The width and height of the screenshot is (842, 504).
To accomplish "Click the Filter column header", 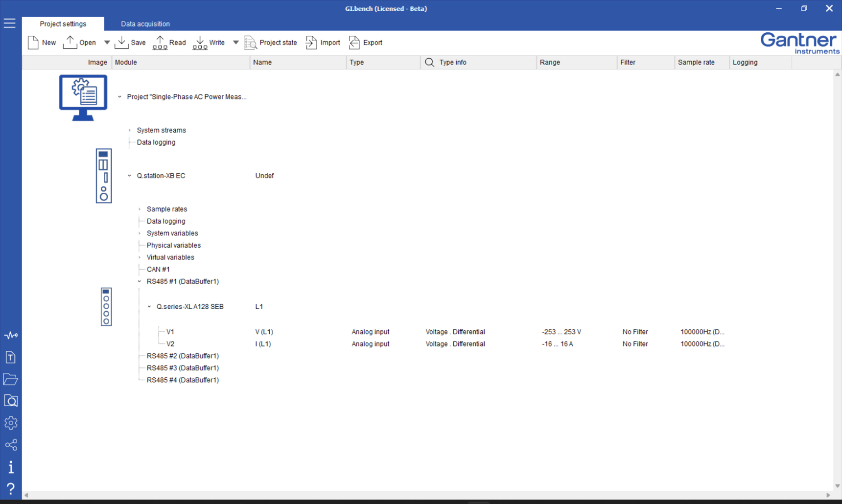I will 646,62.
